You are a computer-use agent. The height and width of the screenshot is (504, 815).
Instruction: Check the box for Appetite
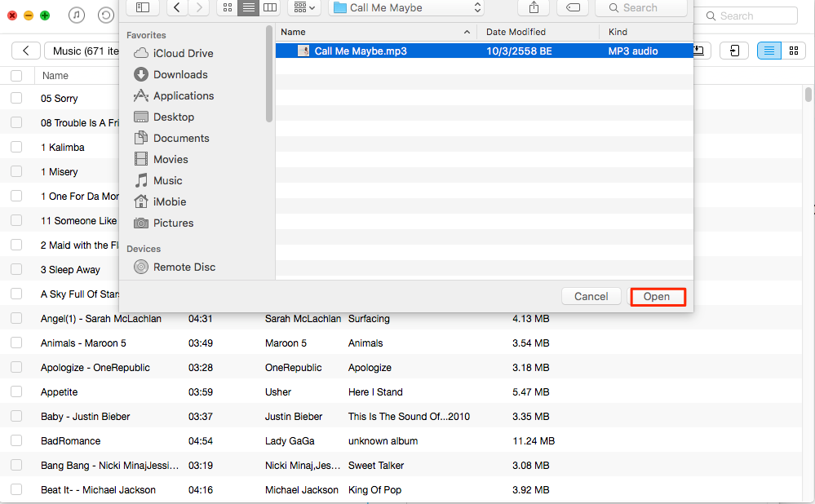click(x=16, y=391)
